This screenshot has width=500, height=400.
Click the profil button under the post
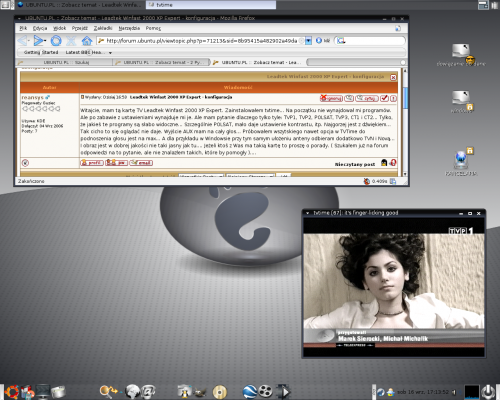tap(92, 163)
